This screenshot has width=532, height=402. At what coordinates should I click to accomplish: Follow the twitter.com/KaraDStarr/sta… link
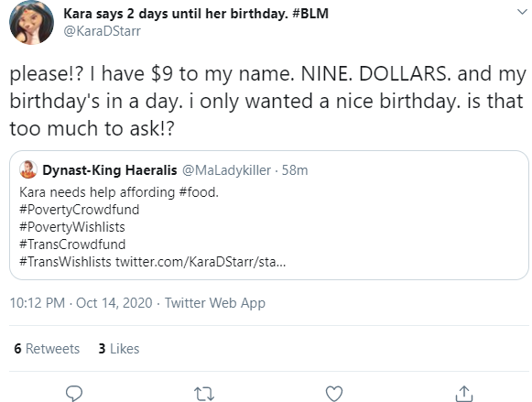(x=201, y=262)
